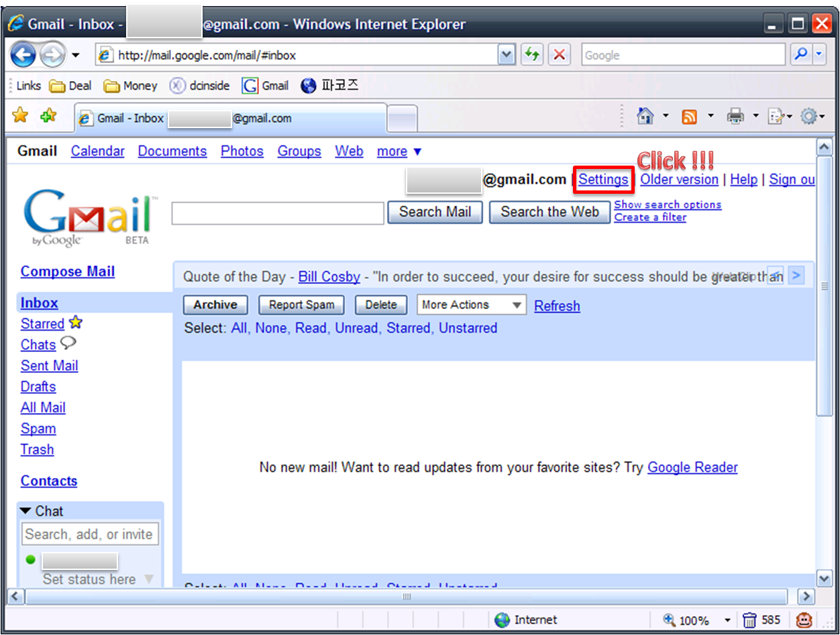840x635 pixels.
Task: Click the RSS Feeds icon
Action: (x=689, y=117)
